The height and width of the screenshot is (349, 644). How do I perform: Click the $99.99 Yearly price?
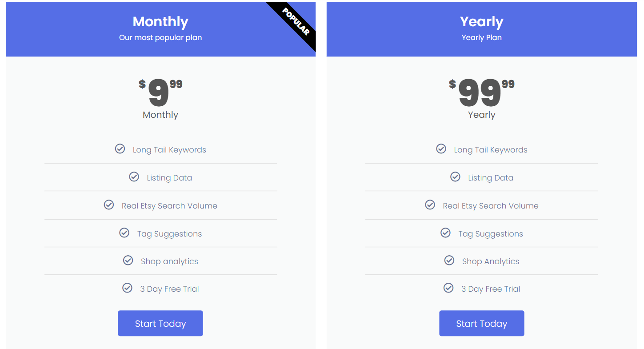click(x=481, y=92)
